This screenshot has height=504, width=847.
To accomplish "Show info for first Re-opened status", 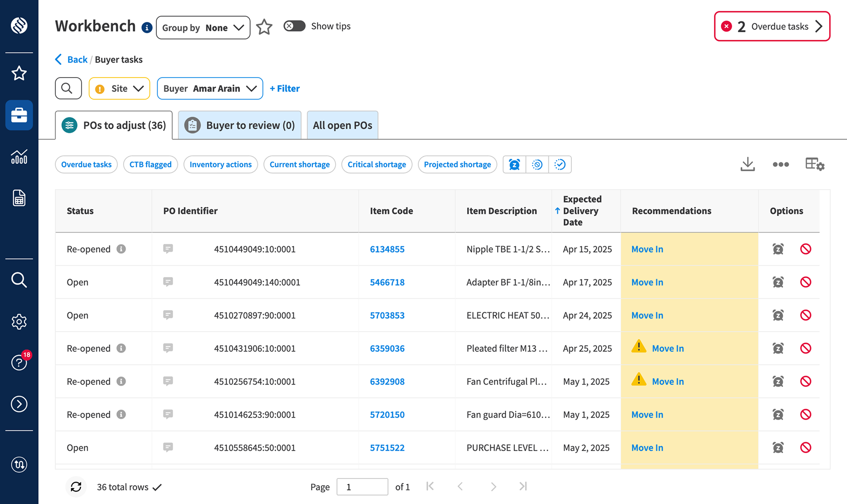I will (x=121, y=249).
